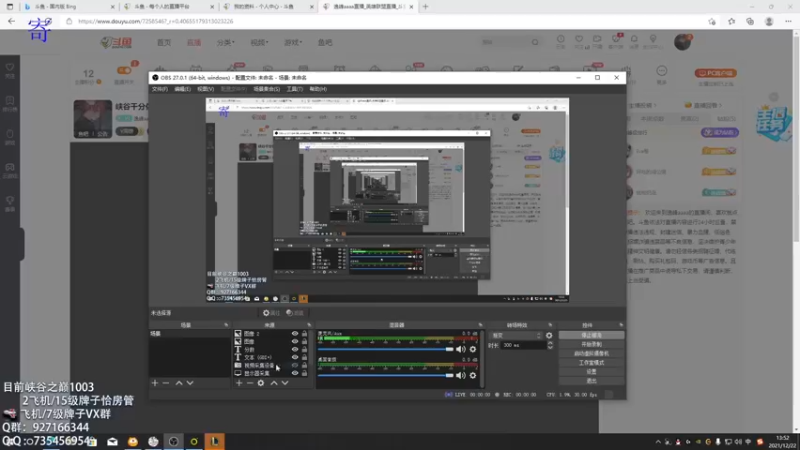800x450 pixels.
Task: Pop out the 场景 dock panel
Action: coord(226,325)
